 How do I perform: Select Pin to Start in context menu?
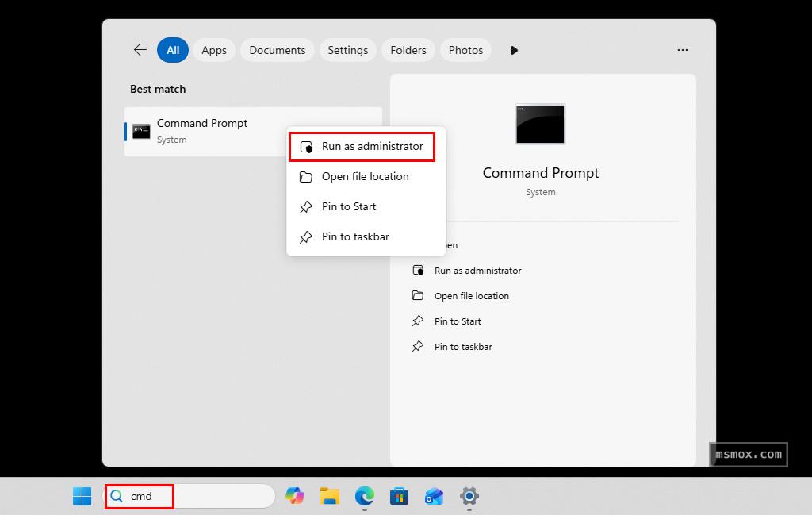[x=349, y=207]
